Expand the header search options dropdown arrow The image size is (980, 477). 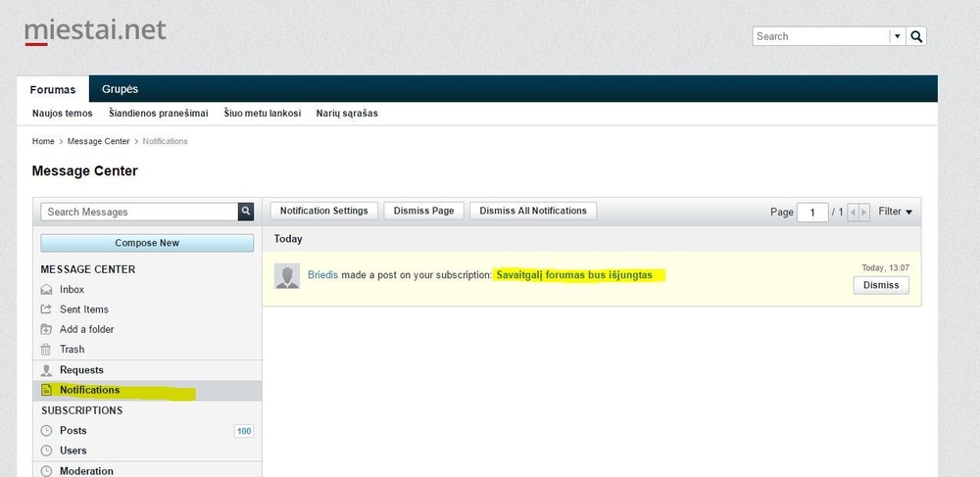[x=896, y=36]
